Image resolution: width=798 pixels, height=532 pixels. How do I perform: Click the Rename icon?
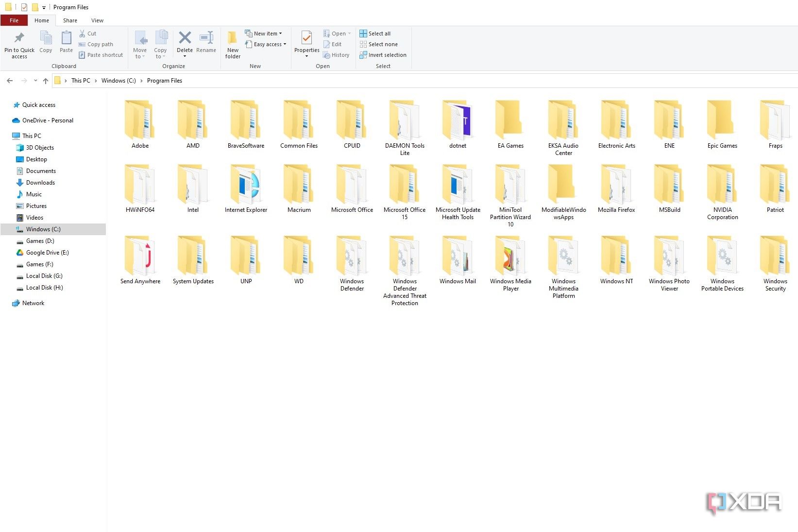[206, 37]
